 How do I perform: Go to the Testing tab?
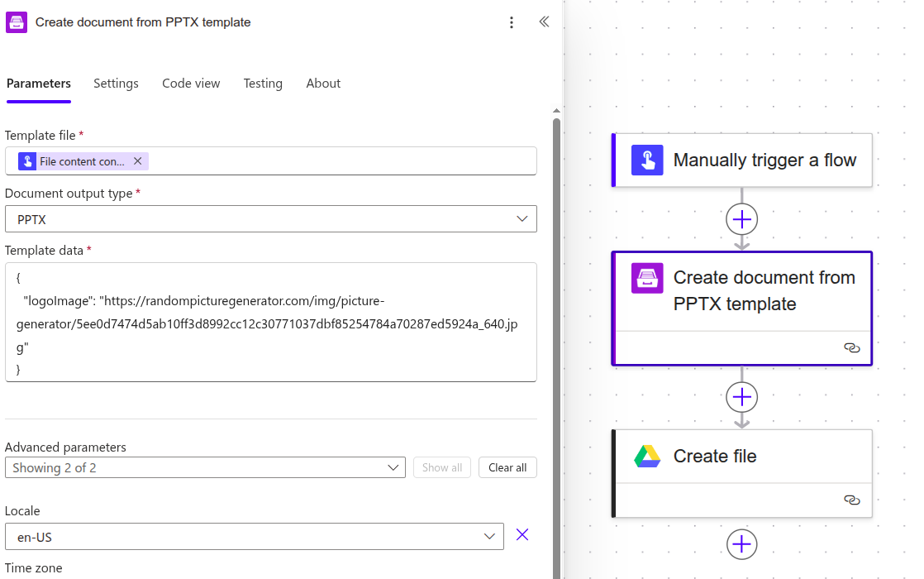[263, 84]
